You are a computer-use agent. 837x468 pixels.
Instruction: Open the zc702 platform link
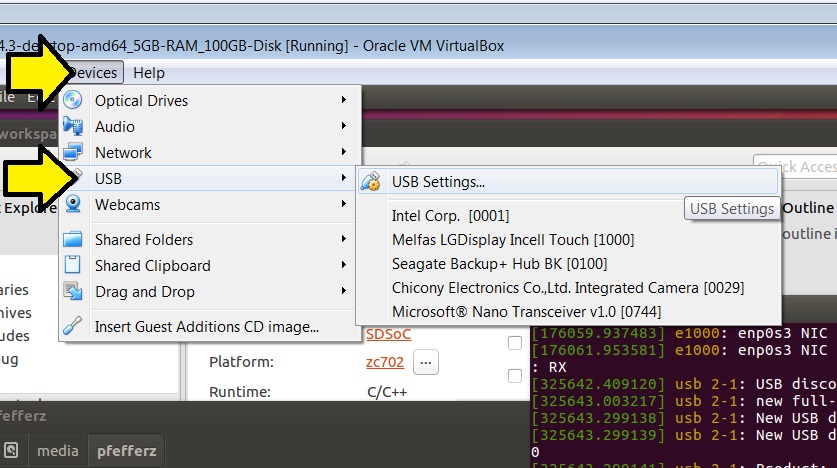(385, 362)
